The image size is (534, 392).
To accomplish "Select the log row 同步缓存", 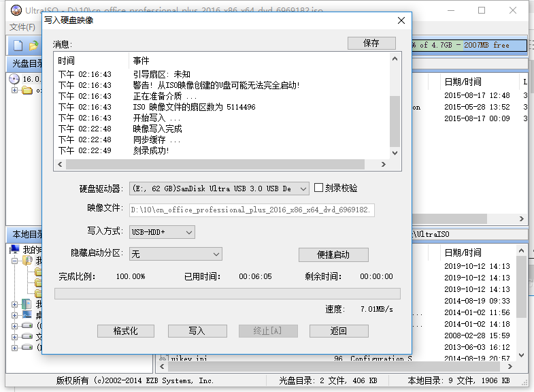I will (x=221, y=140).
